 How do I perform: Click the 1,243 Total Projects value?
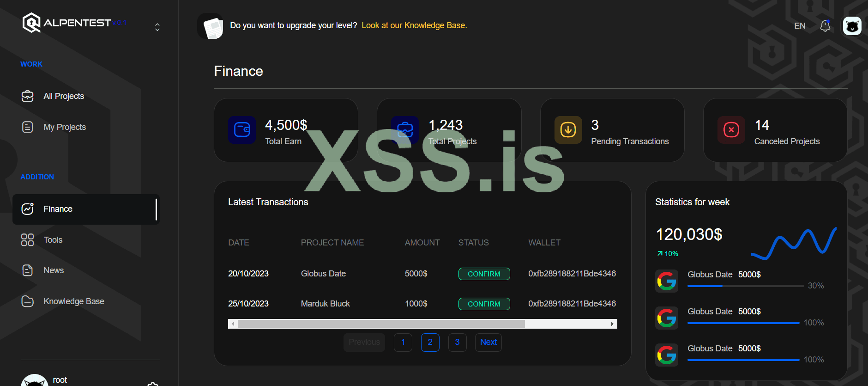(446, 125)
